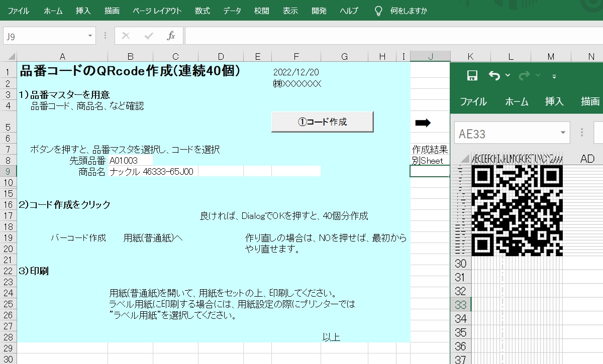The width and height of the screenshot is (603, 364).
Task: Click the バーコード作成 text cell
Action: tap(78, 237)
